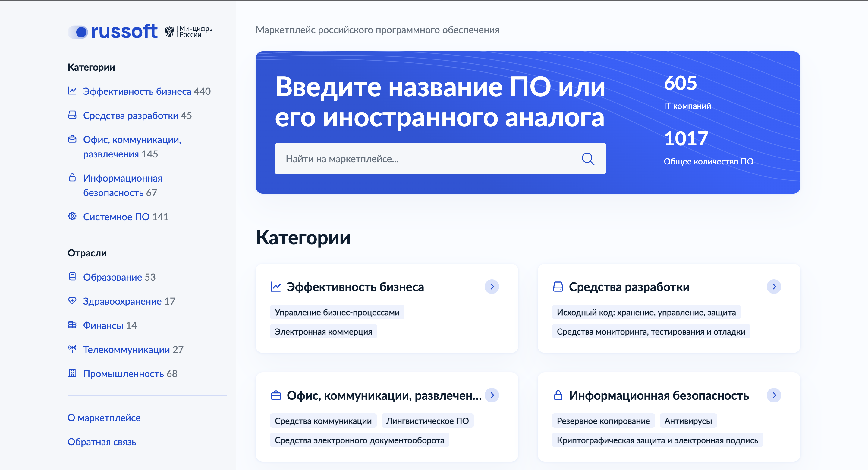Image resolution: width=868 pixels, height=470 pixels.
Task: Click heart icon beside Здравоохранение
Action: [x=72, y=300]
